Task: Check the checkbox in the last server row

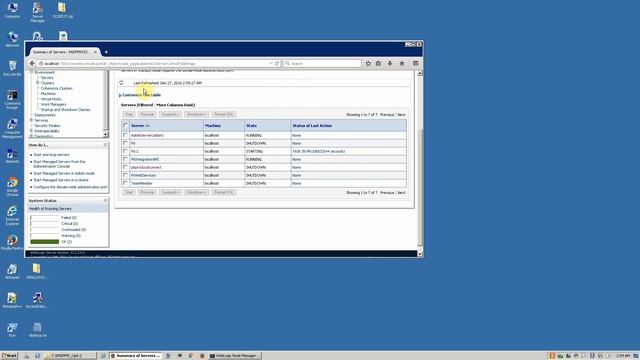Action: coord(125,183)
